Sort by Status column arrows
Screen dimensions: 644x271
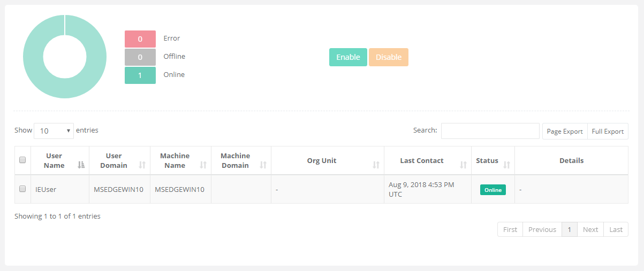click(x=506, y=165)
